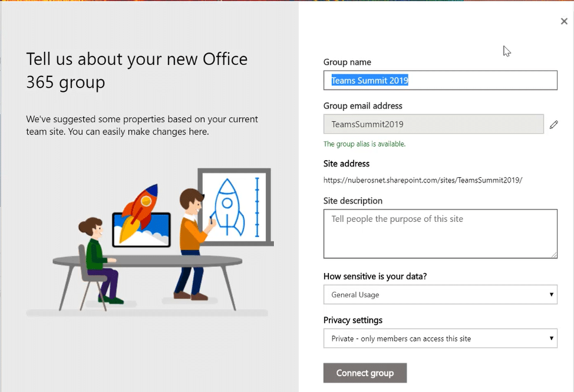
Task: Click the green group alias available message
Action: (x=364, y=144)
